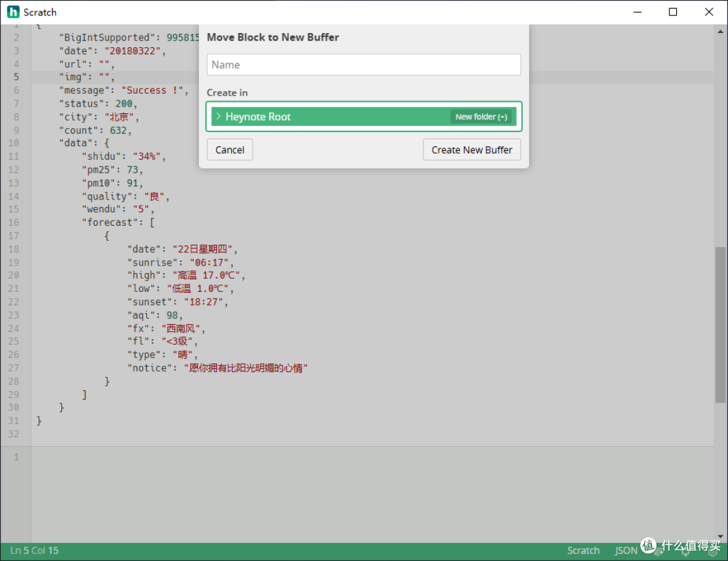Click the "低温 1.0℃" low value

(x=198, y=289)
